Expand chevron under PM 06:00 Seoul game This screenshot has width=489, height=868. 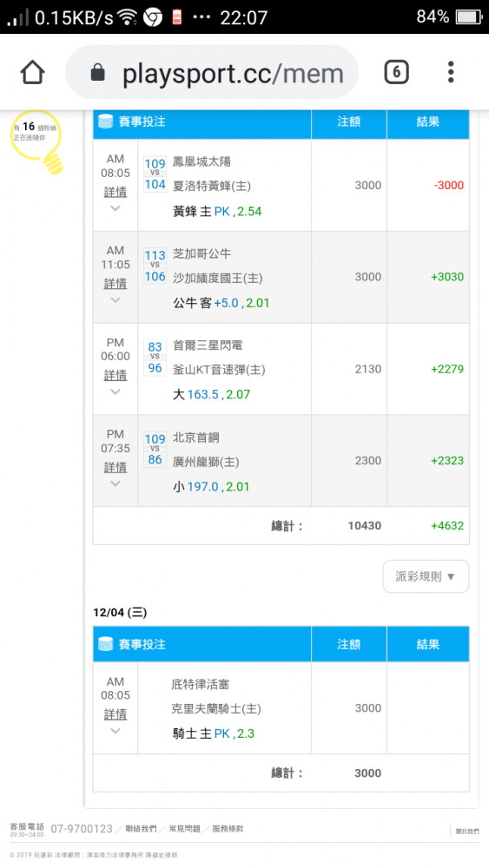point(116,392)
